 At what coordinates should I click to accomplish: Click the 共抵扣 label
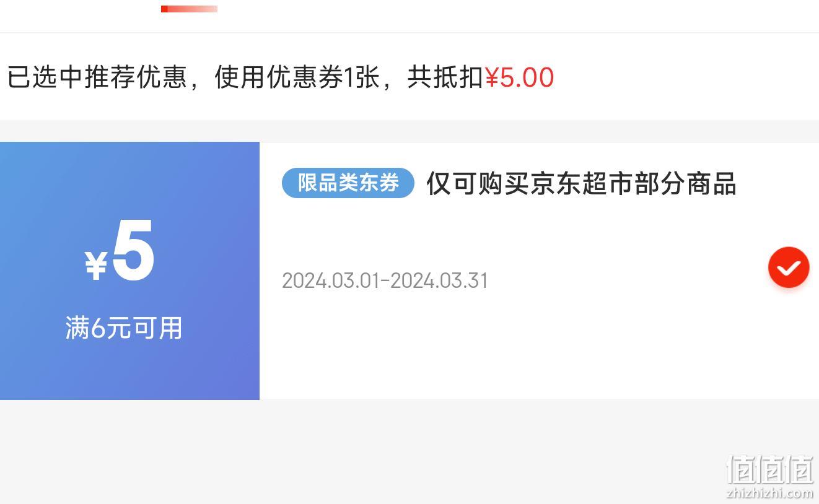(x=445, y=77)
